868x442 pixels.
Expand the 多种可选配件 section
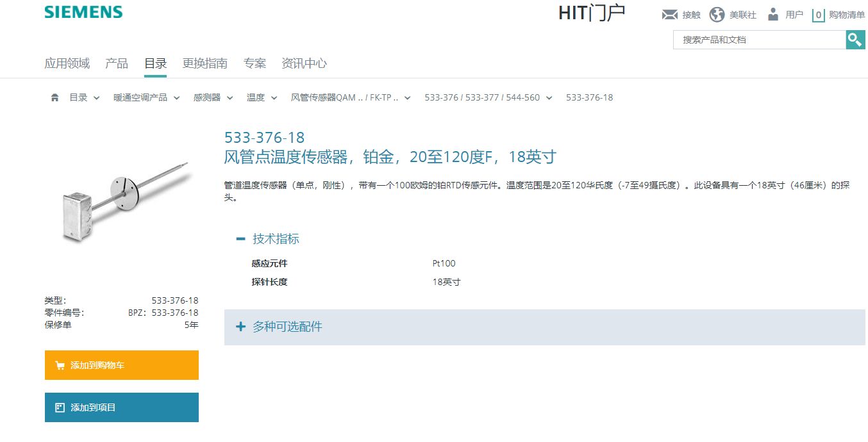tap(241, 327)
